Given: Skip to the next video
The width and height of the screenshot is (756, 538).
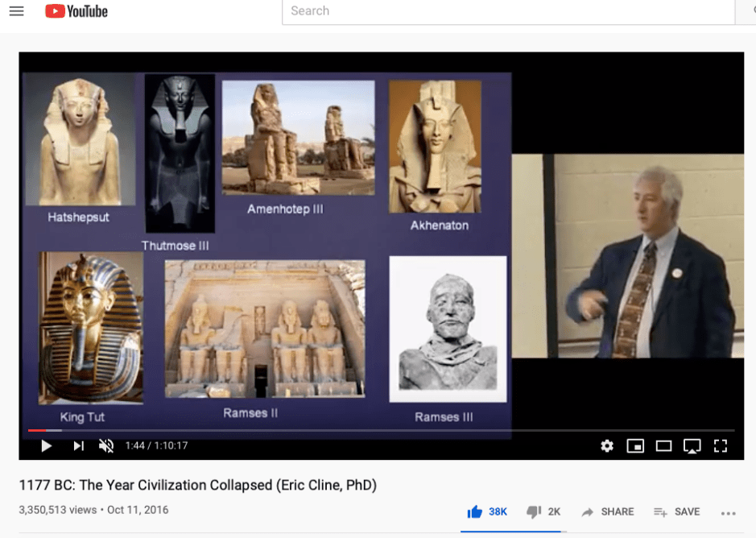Looking at the screenshot, I should [78, 445].
